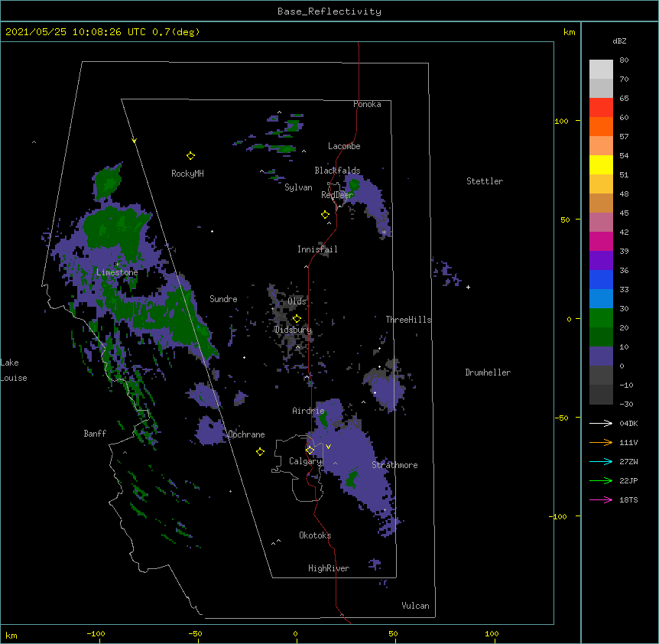
Task: Click the Vulcan label
Action: coord(415,606)
